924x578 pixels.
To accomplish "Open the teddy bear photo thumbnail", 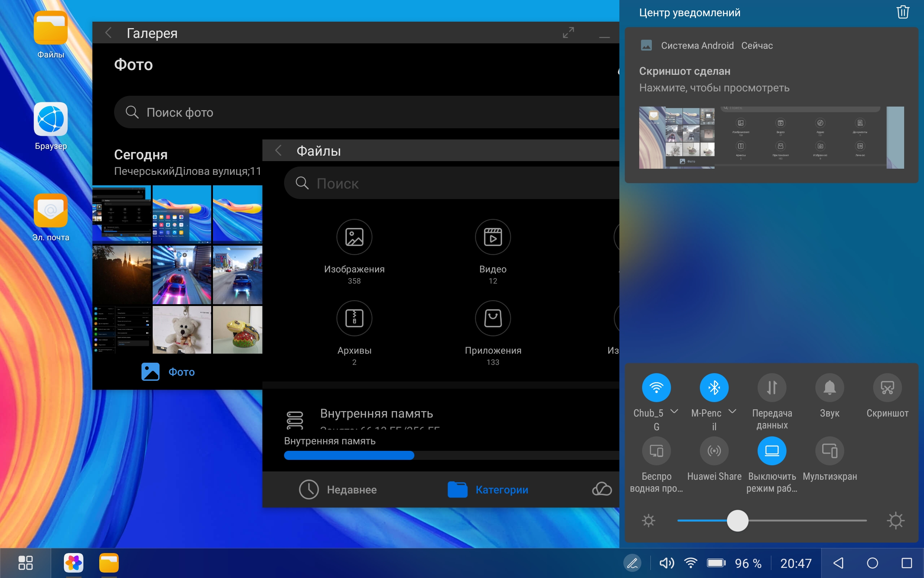I will point(182,329).
